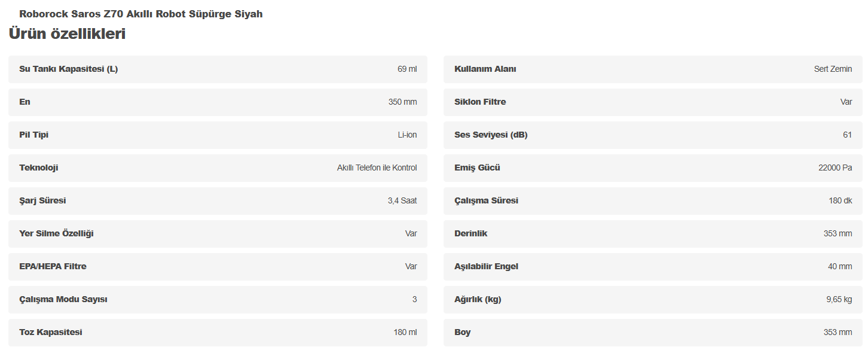The image size is (868, 350).
Task: Click the Ürün özellikleri heading
Action: [x=67, y=34]
